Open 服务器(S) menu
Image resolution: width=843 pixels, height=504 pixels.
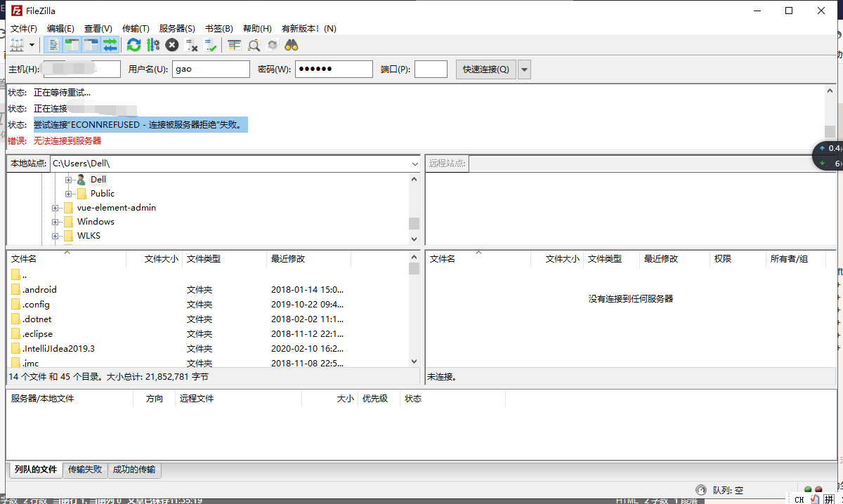(x=177, y=29)
